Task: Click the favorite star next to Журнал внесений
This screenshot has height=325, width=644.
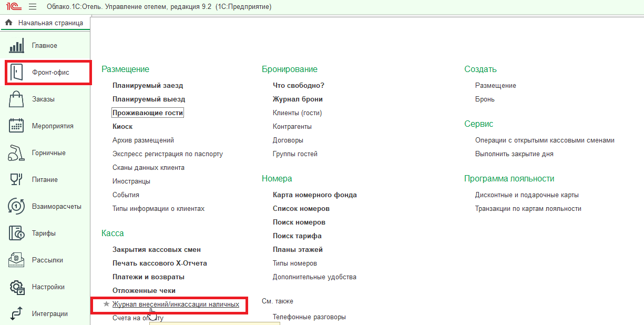Action: [x=107, y=304]
